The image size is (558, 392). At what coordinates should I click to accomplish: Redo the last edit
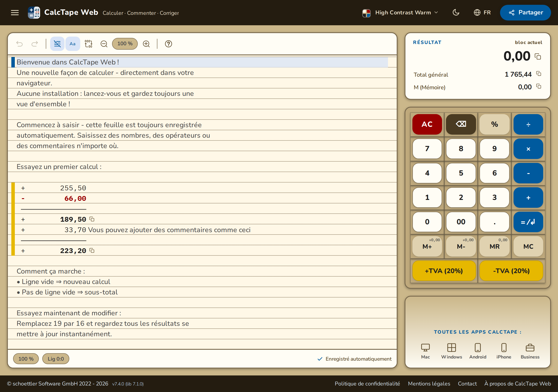tap(35, 44)
